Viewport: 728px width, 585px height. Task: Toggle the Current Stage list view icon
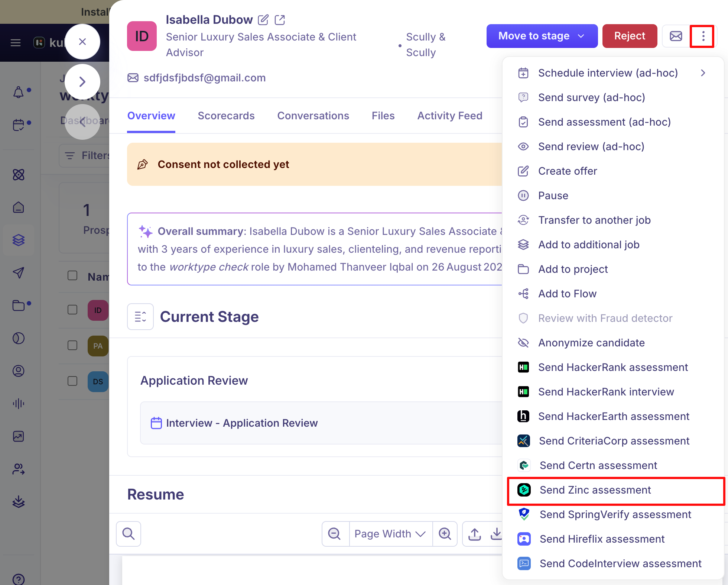click(x=140, y=317)
